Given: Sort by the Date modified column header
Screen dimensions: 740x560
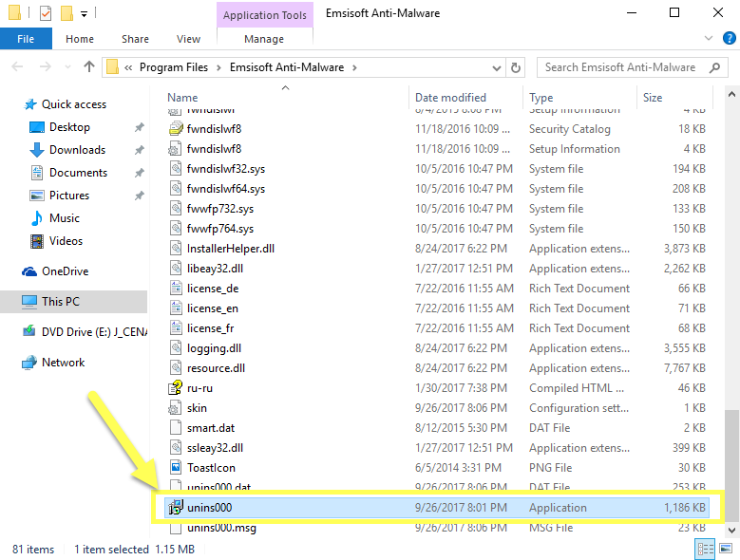Looking at the screenshot, I should coord(450,98).
